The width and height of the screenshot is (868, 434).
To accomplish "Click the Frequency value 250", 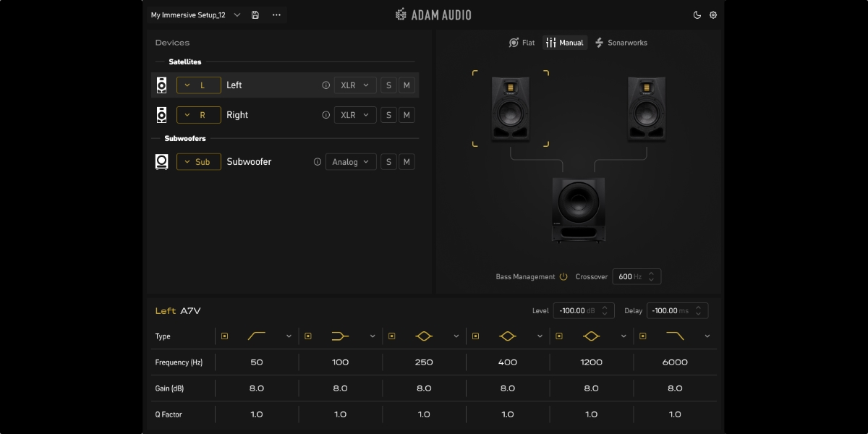I will 424,362.
